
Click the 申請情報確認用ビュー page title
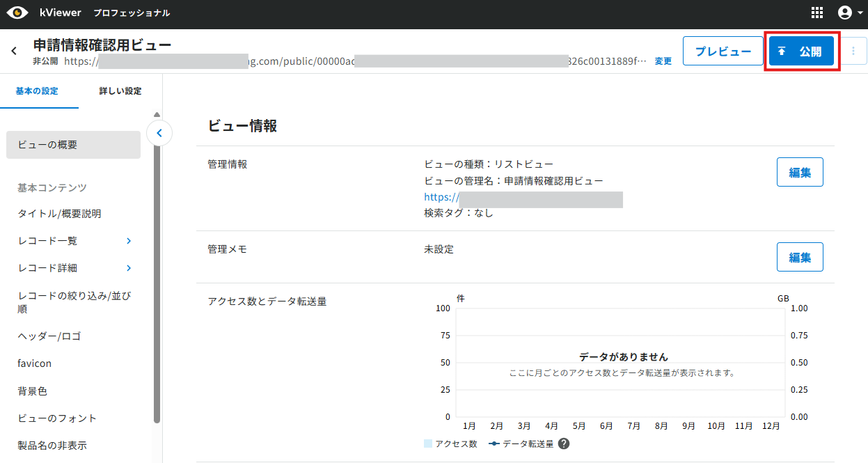pos(102,45)
